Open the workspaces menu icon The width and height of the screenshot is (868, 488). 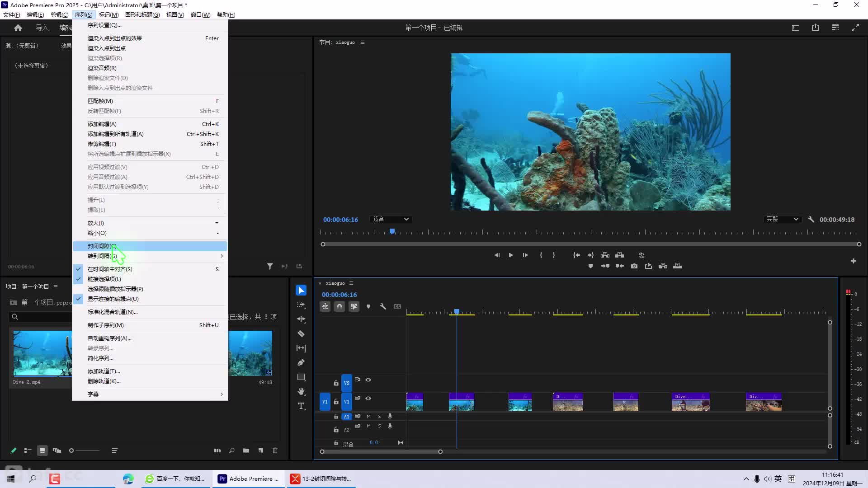835,28
